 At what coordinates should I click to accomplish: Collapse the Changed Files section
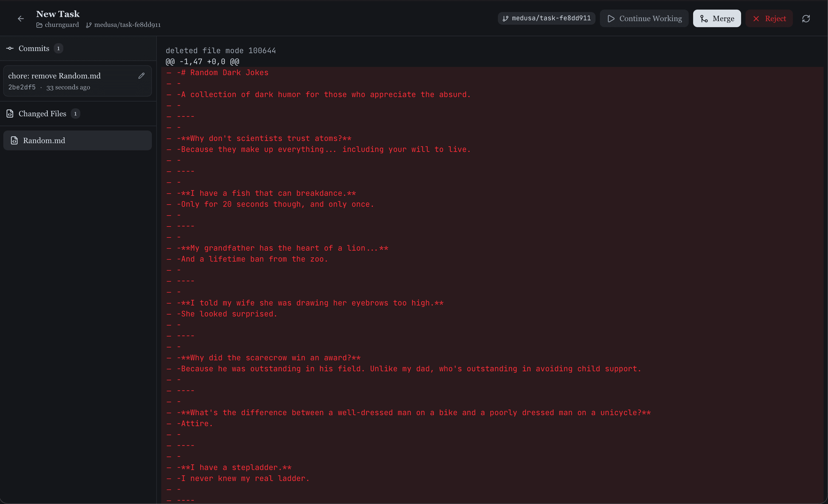[x=42, y=114]
